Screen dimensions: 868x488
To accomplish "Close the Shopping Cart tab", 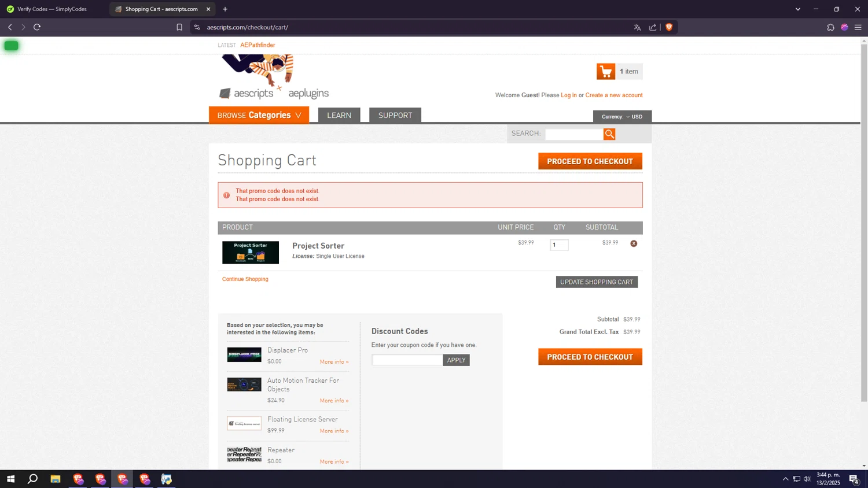I will (208, 9).
